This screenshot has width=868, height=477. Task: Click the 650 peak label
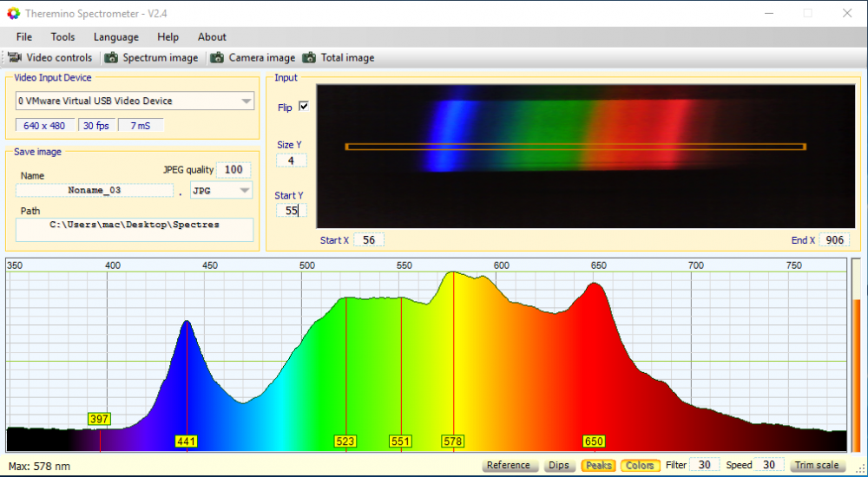tap(594, 441)
